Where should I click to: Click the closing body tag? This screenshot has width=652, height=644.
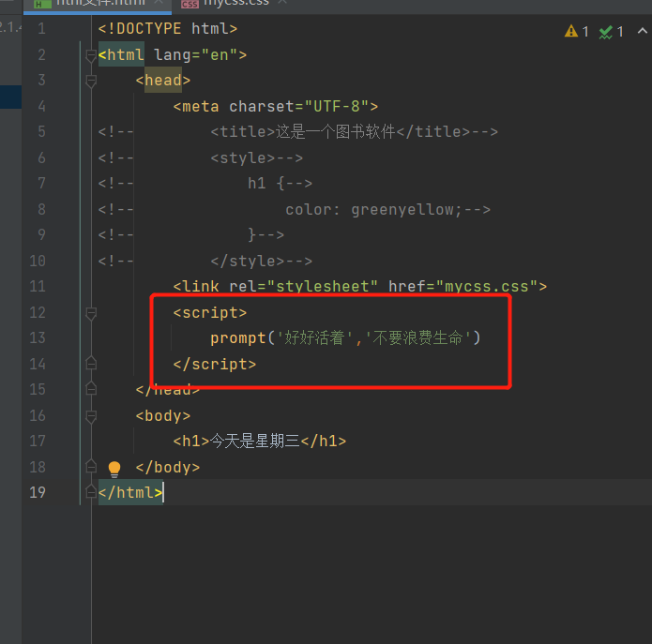pos(168,468)
